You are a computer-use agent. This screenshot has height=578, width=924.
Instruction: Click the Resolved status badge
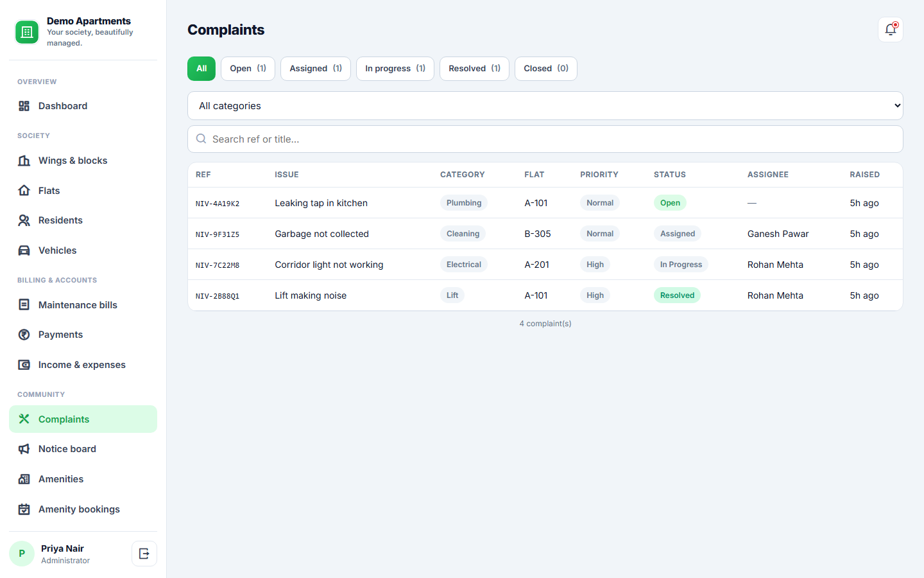[677, 295]
